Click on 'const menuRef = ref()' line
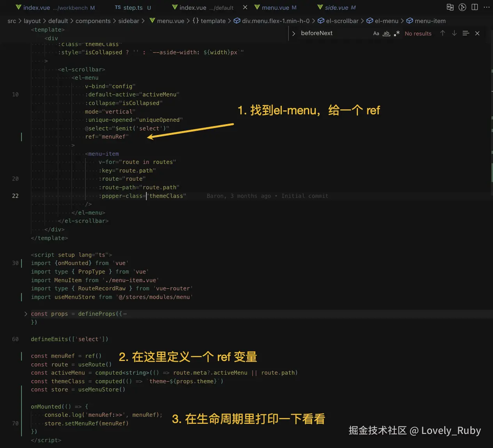 [66, 356]
